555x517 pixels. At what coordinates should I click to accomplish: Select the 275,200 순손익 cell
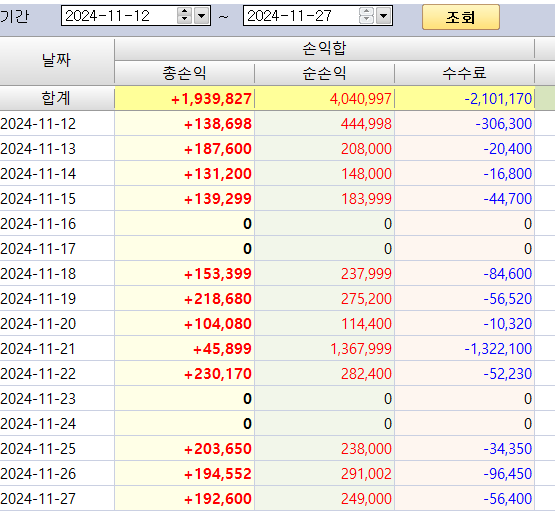coord(324,299)
